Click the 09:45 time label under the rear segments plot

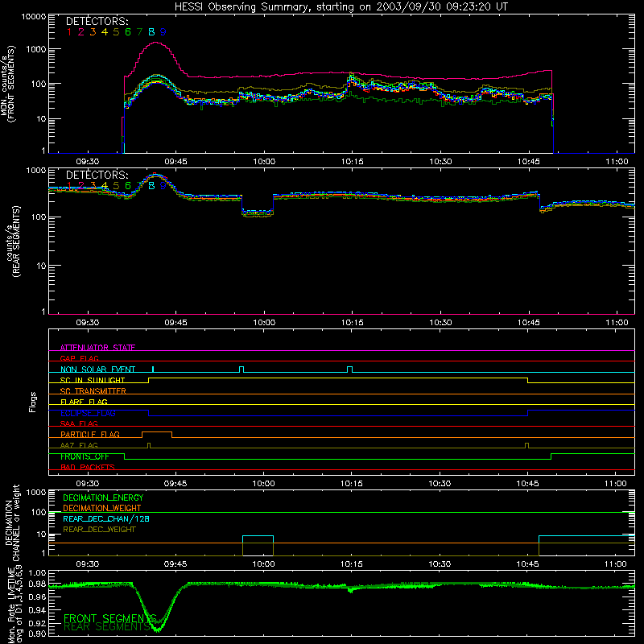(175, 323)
